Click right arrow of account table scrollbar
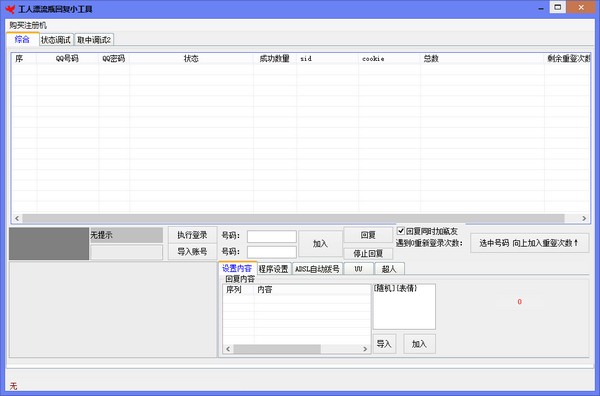This screenshot has height=396, width=600. 584,218
